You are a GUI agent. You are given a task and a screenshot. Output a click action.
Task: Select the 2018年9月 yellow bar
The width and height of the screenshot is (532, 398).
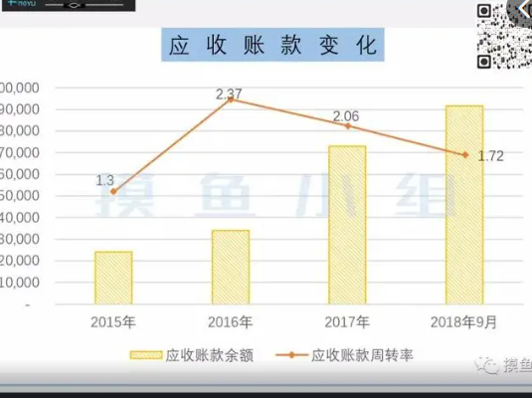coord(464,205)
